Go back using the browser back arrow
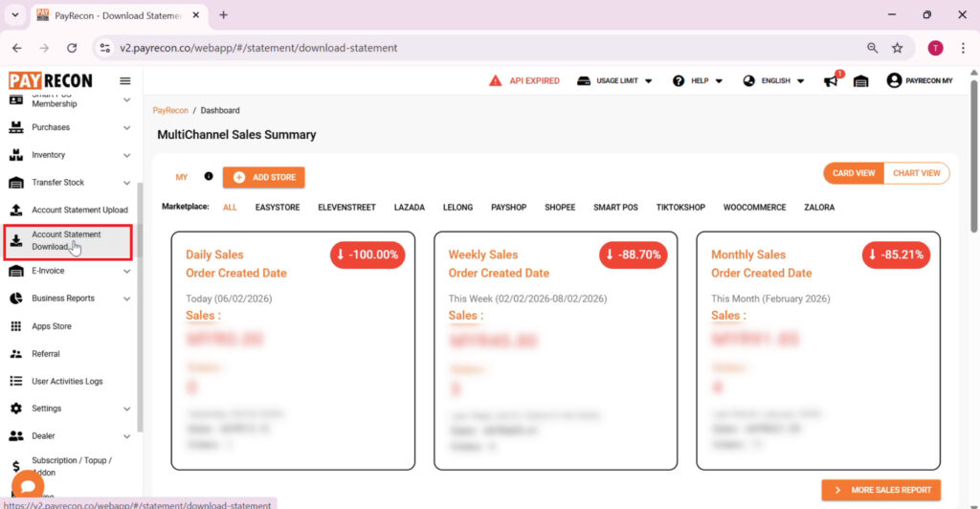The width and height of the screenshot is (980, 509). (17, 48)
